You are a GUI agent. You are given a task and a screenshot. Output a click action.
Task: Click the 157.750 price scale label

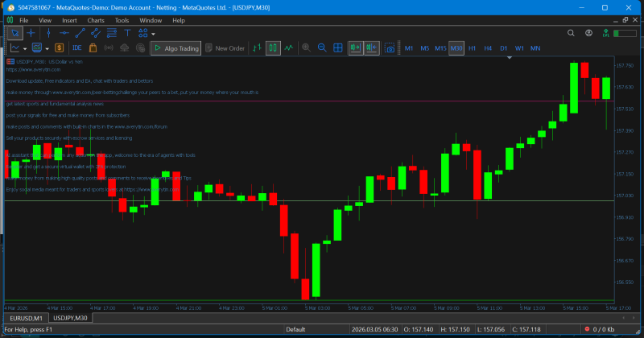[625, 65]
